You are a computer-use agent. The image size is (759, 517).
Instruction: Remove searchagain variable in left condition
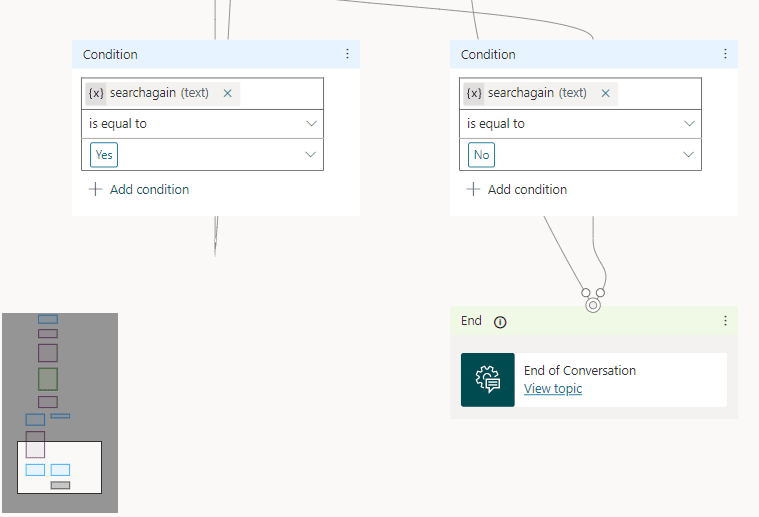click(227, 93)
